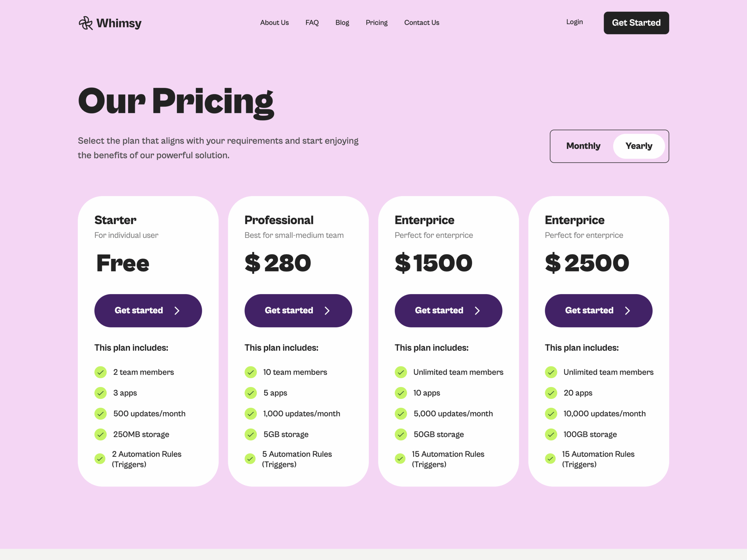Click the checkmark beside 10 apps

(x=401, y=393)
